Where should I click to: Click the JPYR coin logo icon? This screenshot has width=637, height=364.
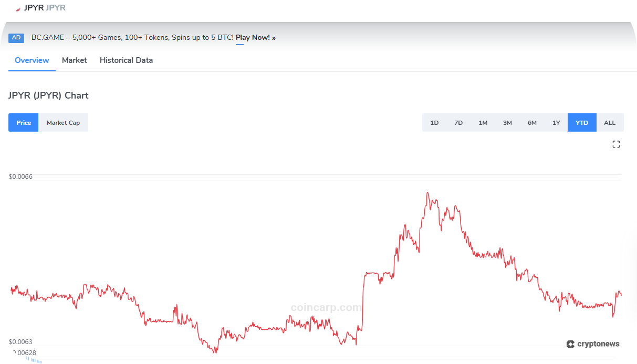(18, 8)
